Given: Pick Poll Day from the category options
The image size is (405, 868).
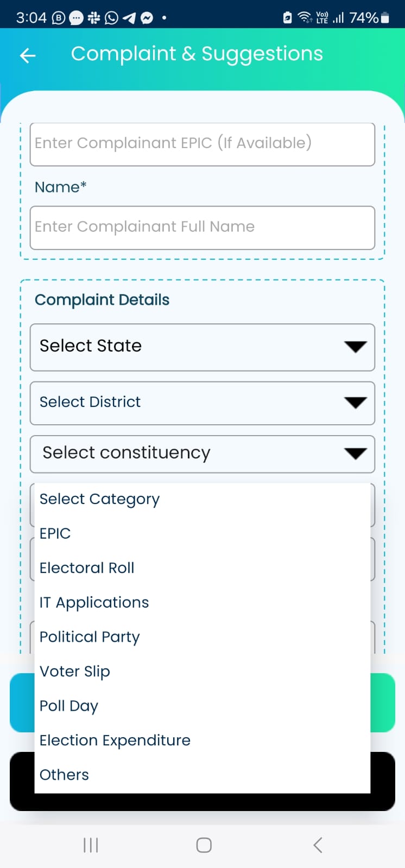Looking at the screenshot, I should [69, 706].
